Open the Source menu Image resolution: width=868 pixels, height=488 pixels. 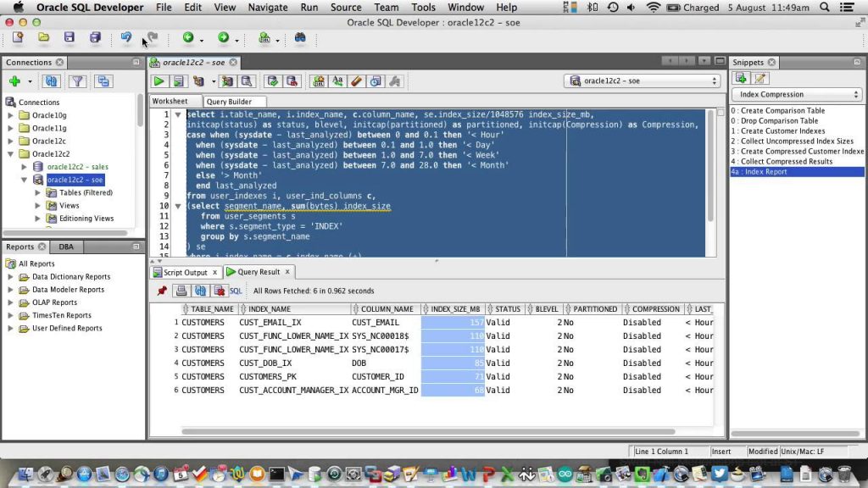346,7
